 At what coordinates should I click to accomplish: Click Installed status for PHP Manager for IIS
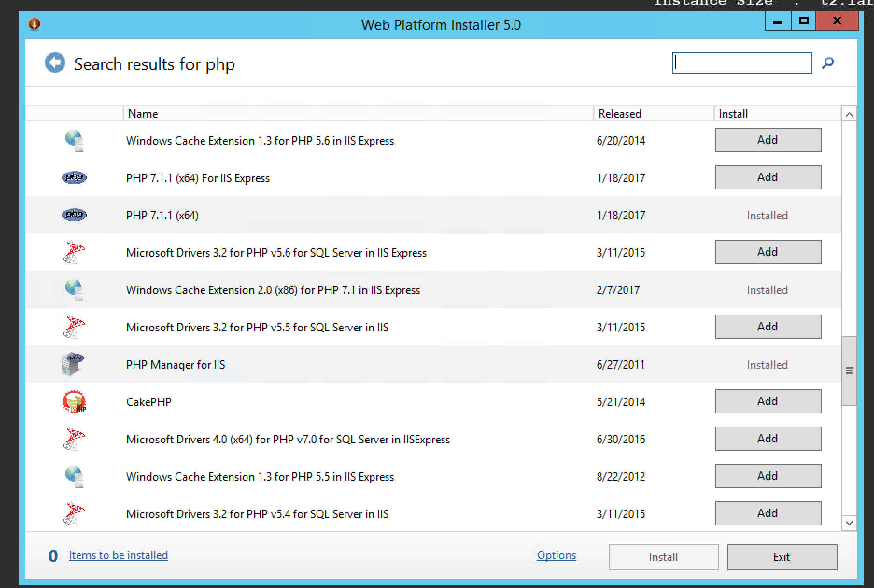tap(767, 364)
